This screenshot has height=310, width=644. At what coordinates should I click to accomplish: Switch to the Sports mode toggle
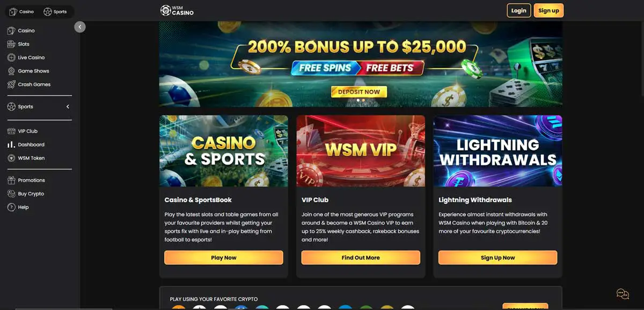tap(55, 11)
